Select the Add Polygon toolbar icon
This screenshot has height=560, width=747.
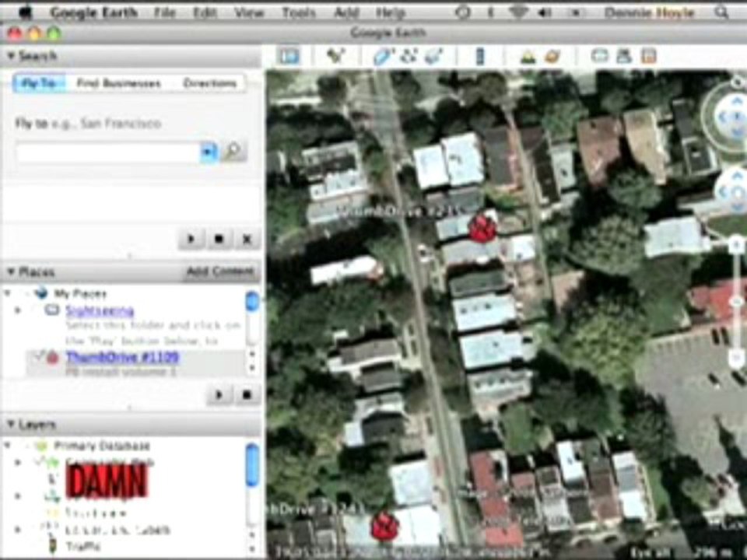pos(383,56)
